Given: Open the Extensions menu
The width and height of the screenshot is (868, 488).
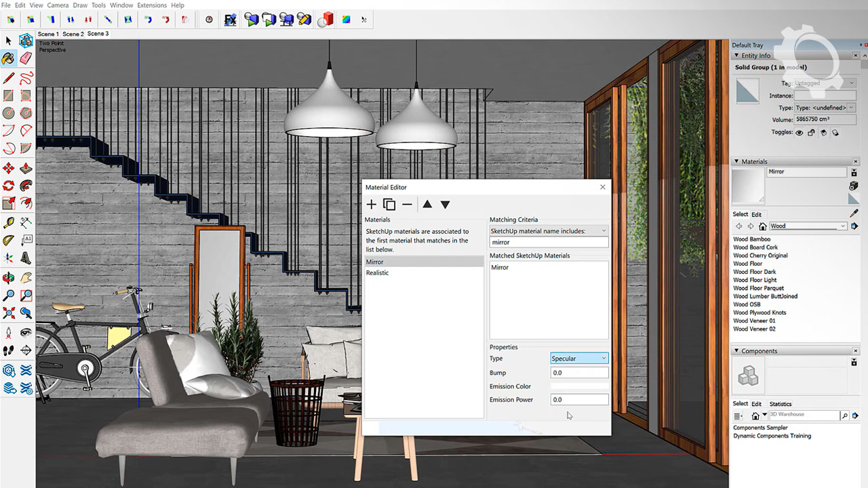Looking at the screenshot, I should [151, 5].
